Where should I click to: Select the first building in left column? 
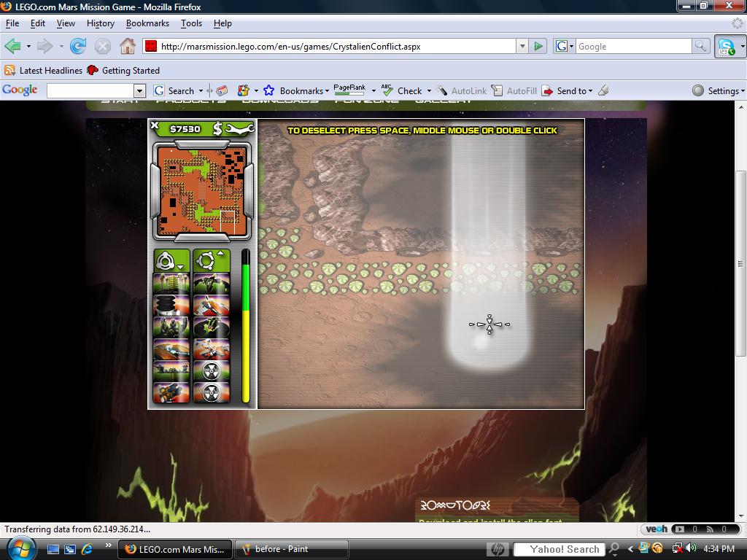pyautogui.click(x=171, y=284)
